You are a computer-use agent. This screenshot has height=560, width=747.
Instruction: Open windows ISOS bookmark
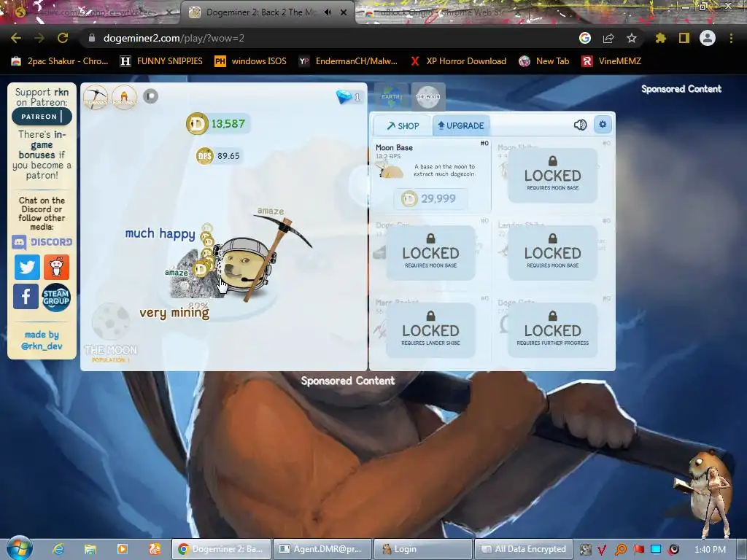pos(251,61)
